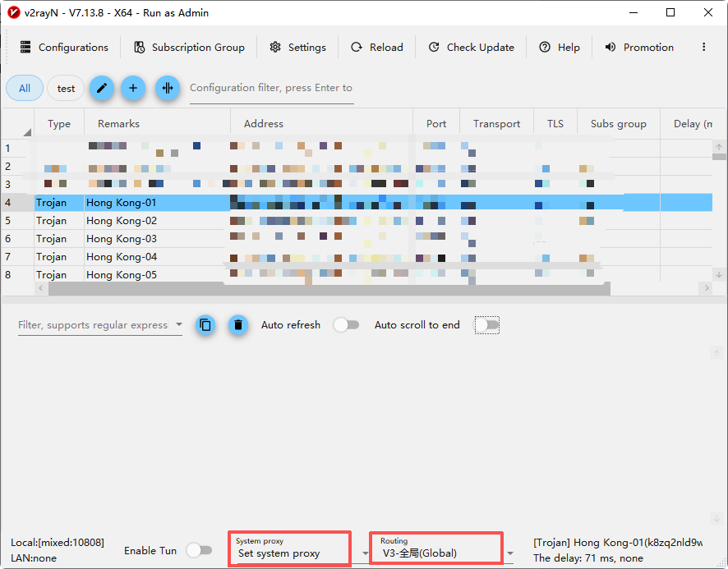The height and width of the screenshot is (569, 728).
Task: Click the log panel scroll down arrow
Action: click(716, 518)
